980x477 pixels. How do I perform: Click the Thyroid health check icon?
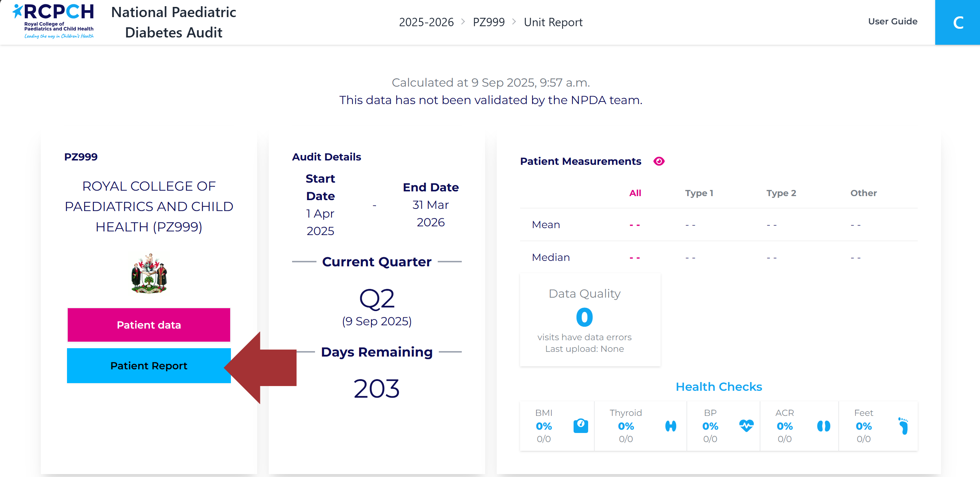[x=670, y=426]
